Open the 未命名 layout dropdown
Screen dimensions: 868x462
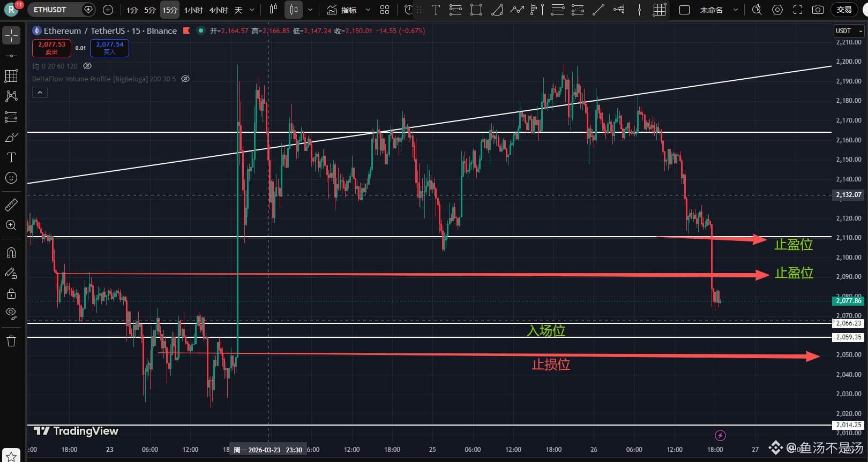pyautogui.click(x=736, y=10)
